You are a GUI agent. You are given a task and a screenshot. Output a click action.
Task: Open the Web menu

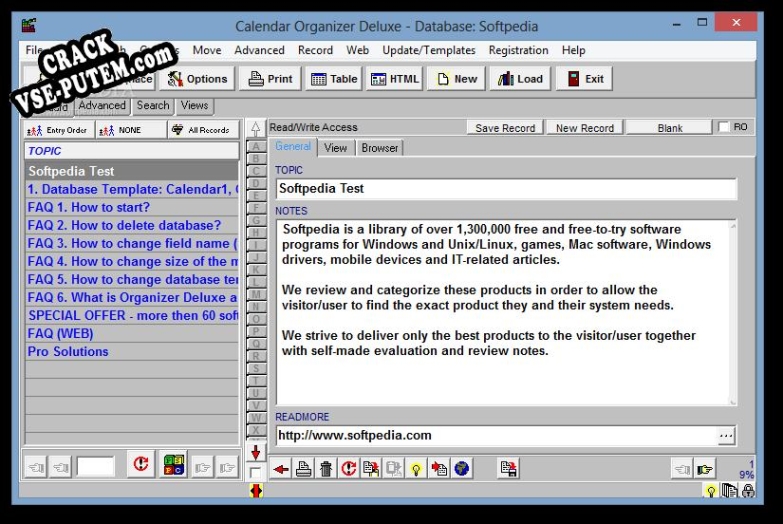[358, 50]
